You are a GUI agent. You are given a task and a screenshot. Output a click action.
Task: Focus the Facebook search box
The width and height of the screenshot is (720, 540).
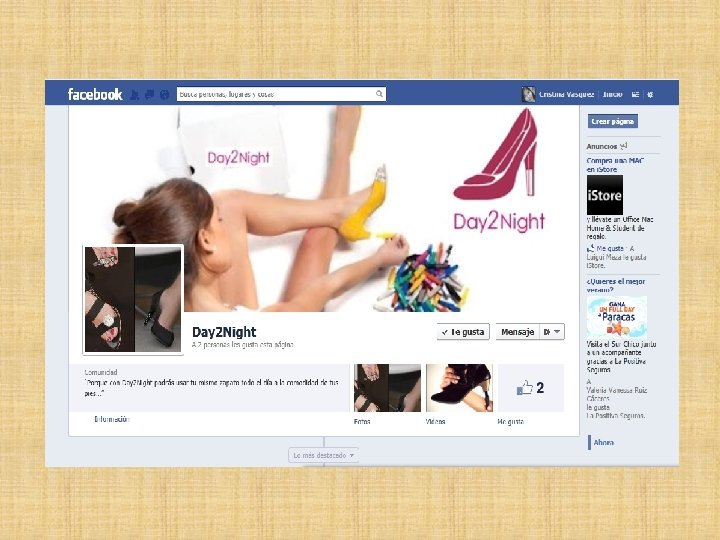(x=281, y=94)
